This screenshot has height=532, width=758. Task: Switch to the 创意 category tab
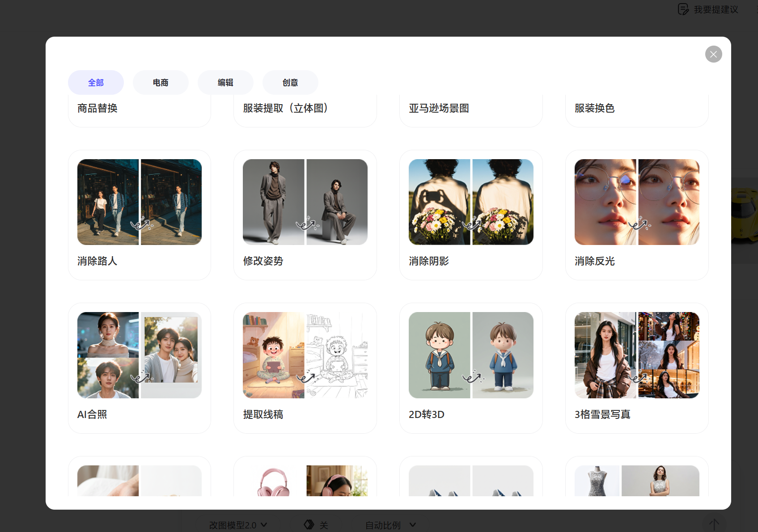[x=290, y=83]
